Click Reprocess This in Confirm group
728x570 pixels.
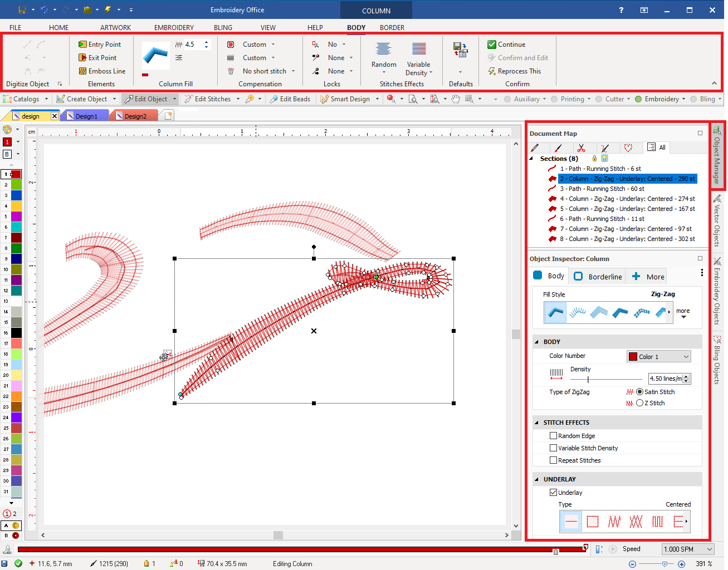[514, 71]
